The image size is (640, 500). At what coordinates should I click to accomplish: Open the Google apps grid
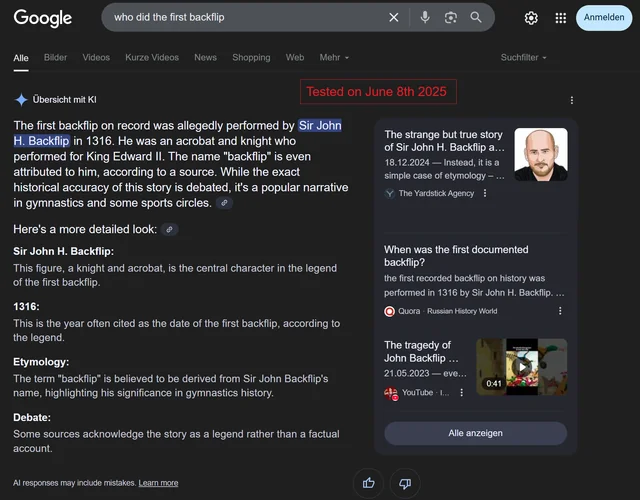tap(561, 18)
